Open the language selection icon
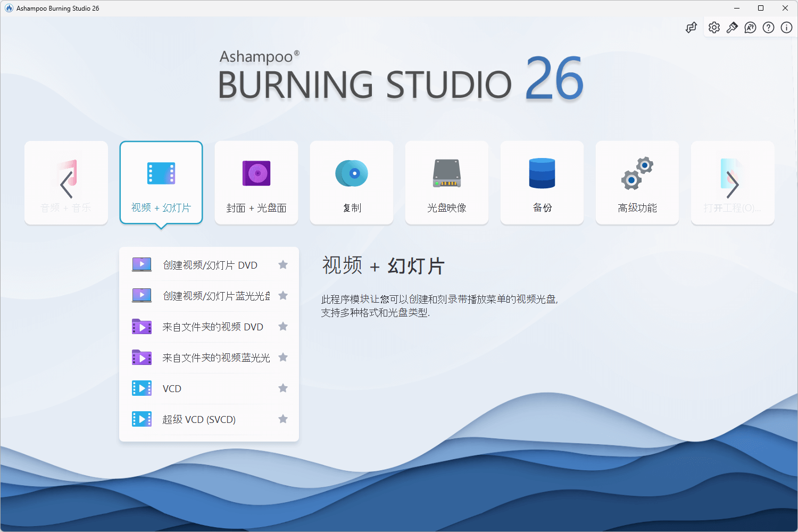This screenshot has height=532, width=798. pos(750,28)
